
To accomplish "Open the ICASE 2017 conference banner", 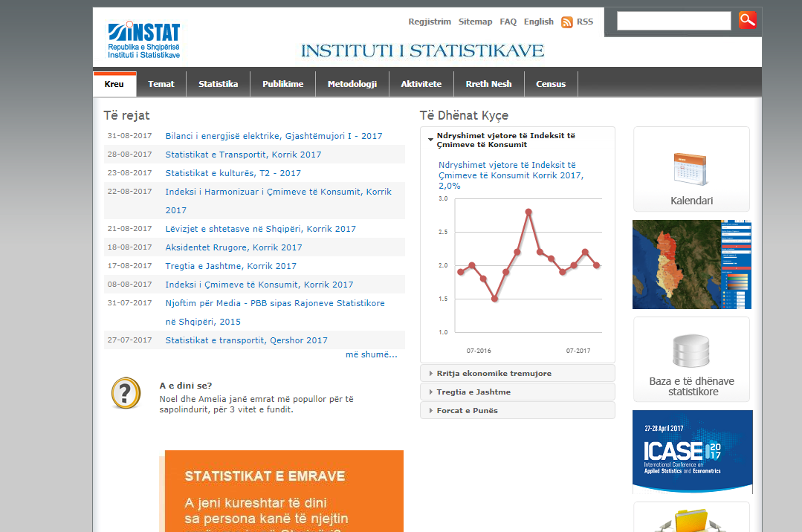I will 692,451.
